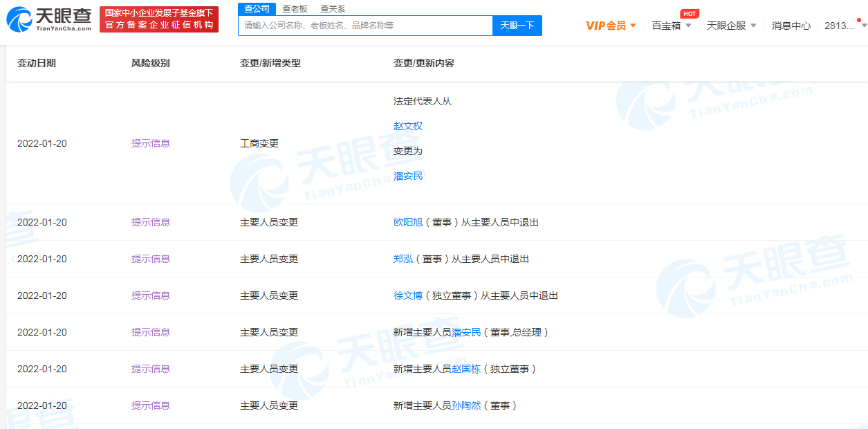Open 赵文权 person profile link
Screen dimensions: 868x429
tap(408, 126)
